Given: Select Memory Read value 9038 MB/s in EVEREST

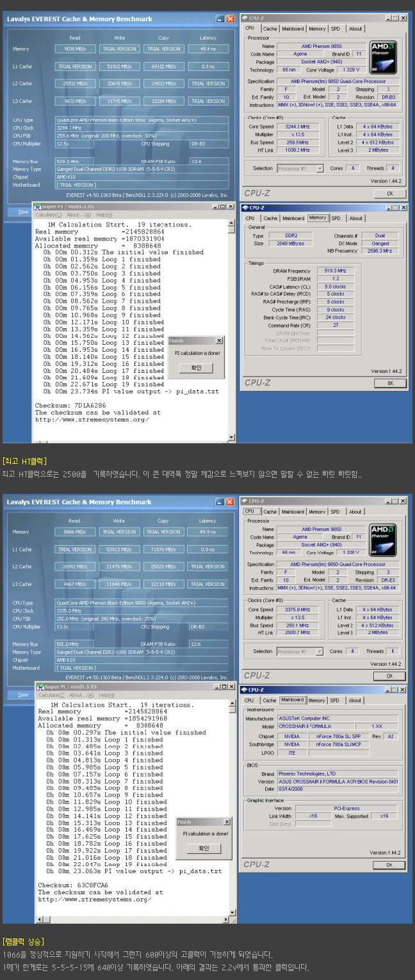Looking at the screenshot, I should pos(74,49).
